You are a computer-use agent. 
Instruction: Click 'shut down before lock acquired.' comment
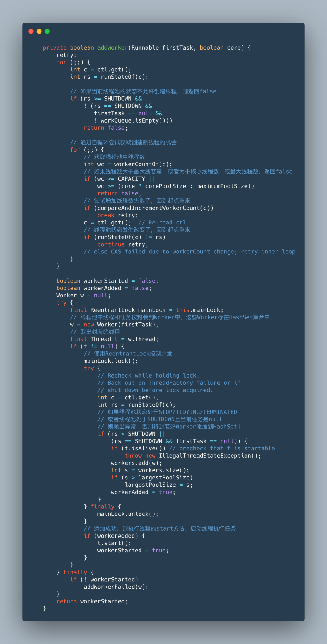pyautogui.click(x=155, y=390)
